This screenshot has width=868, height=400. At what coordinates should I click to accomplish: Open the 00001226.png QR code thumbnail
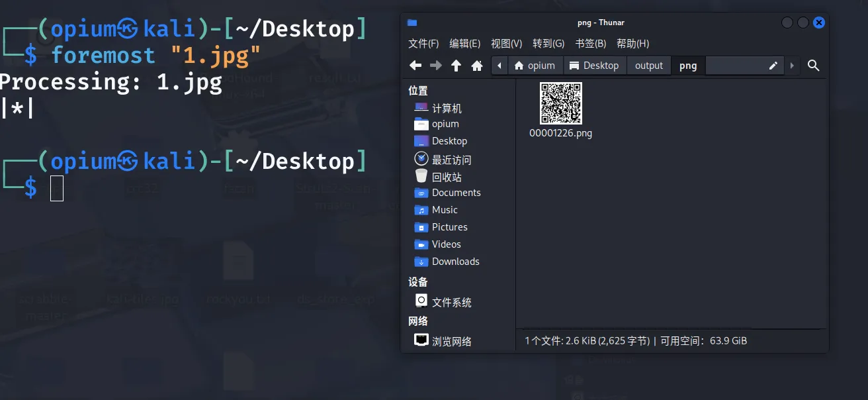pos(561,103)
